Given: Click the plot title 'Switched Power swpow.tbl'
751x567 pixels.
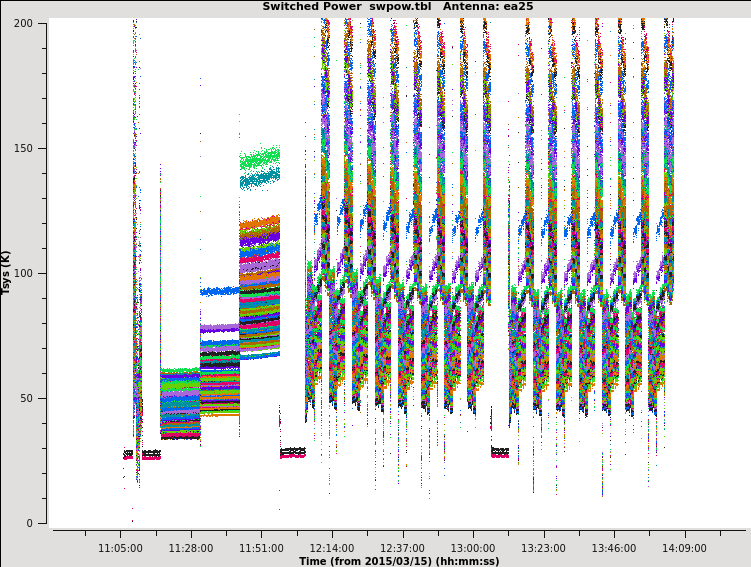Looking at the screenshot, I should (x=345, y=6).
